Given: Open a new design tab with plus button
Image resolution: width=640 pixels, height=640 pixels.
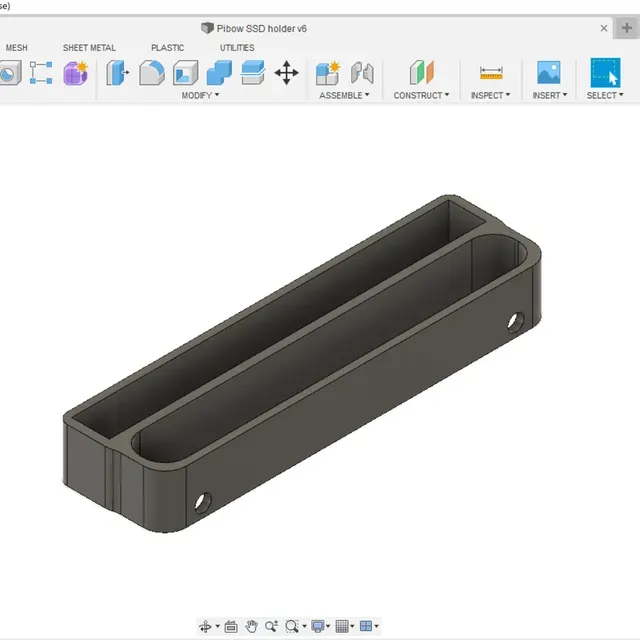Looking at the screenshot, I should point(627,28).
